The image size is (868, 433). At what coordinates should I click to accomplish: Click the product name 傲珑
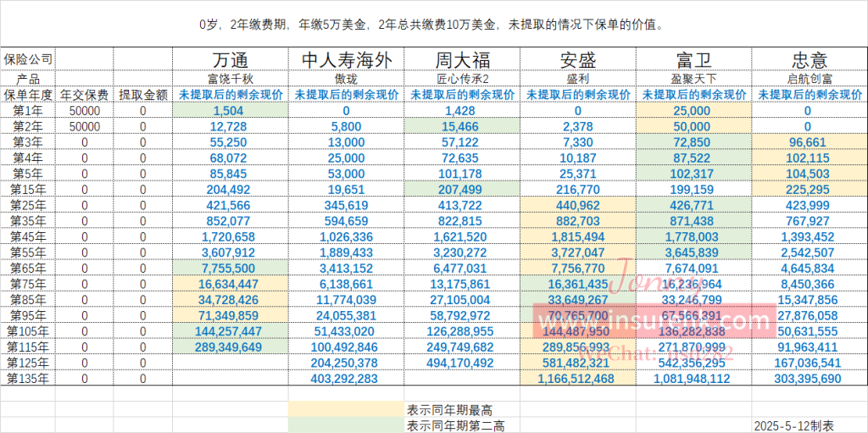tap(347, 79)
